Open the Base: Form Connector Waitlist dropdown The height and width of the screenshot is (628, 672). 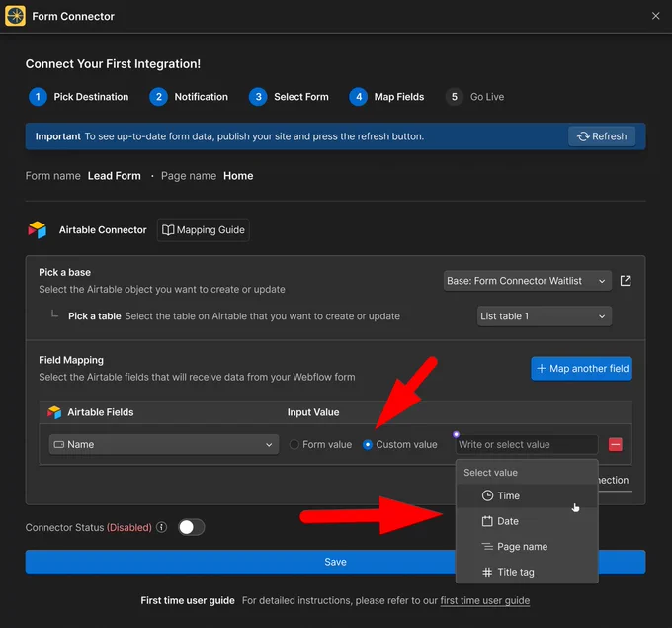point(527,281)
